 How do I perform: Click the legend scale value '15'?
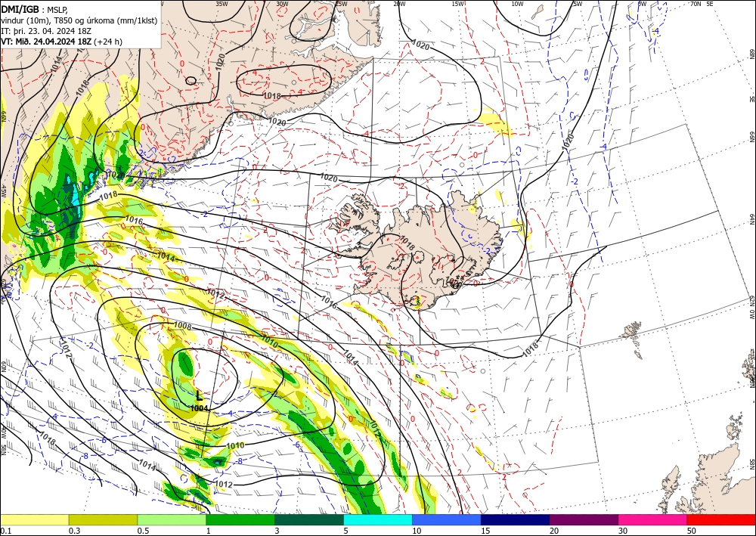[x=485, y=531]
